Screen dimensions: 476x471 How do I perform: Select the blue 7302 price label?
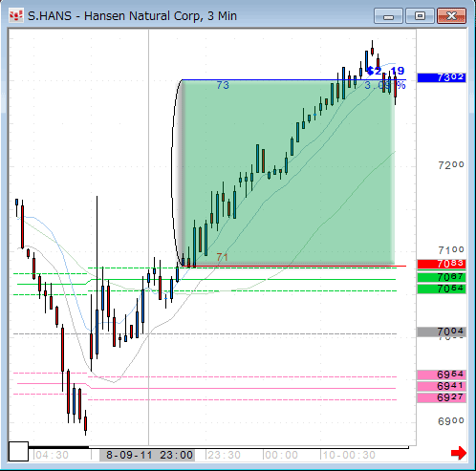[442, 77]
